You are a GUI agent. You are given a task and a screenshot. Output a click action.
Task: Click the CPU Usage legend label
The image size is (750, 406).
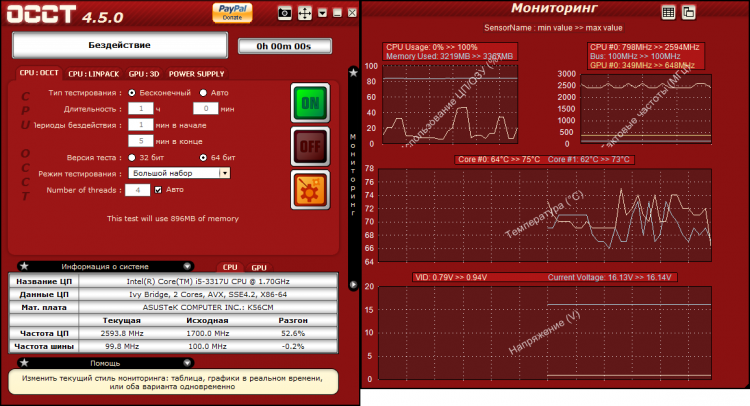(x=432, y=47)
